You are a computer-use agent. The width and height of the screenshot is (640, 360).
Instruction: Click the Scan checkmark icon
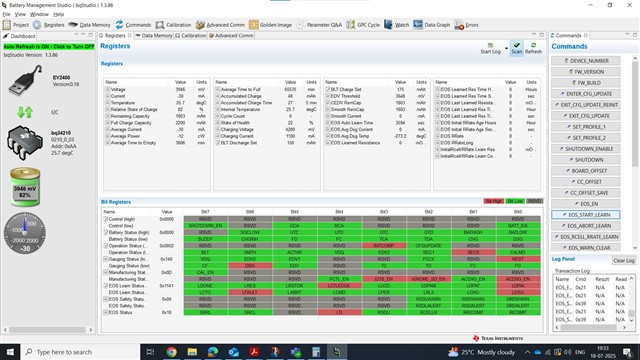(517, 44)
